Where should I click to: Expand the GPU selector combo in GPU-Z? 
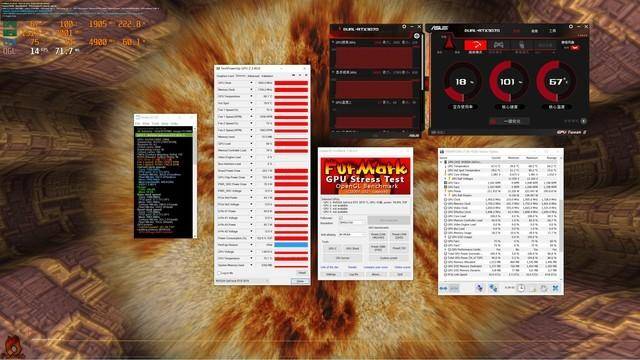pos(242,281)
